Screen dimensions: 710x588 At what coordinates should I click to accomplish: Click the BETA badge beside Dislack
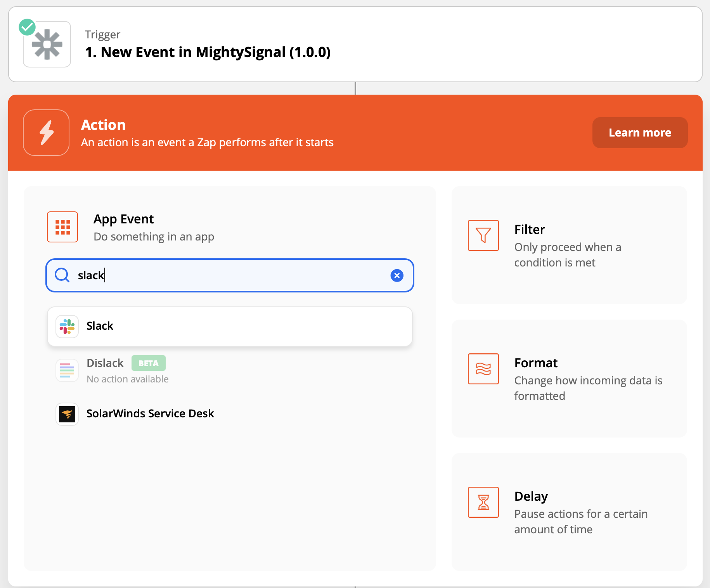tap(149, 363)
